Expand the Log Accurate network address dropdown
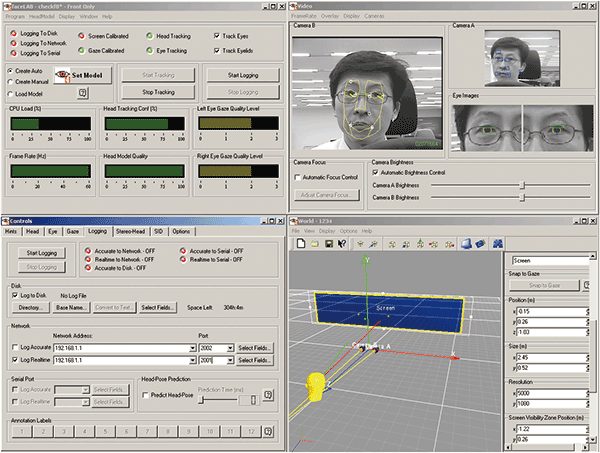Viewport: 600px width, 453px height. coord(191,347)
